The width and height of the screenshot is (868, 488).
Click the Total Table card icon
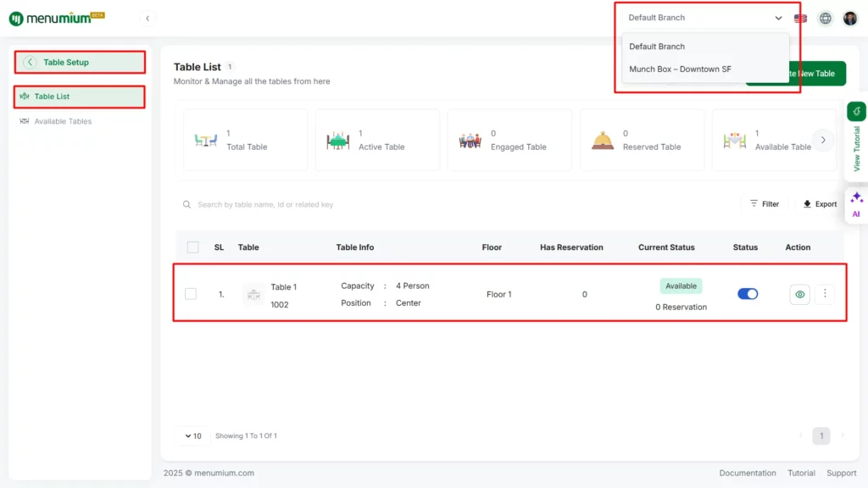pyautogui.click(x=206, y=140)
